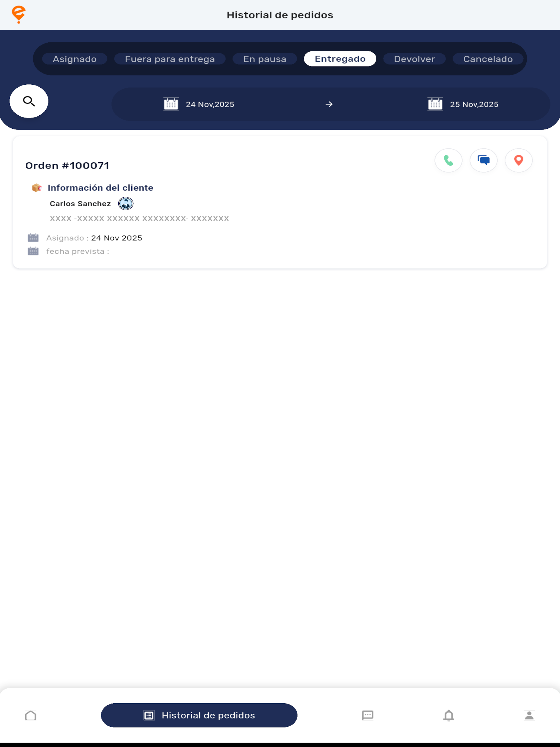Image resolution: width=560 pixels, height=747 pixels.
Task: Tap calendar icon next to fecha prevista
Action: click(33, 251)
